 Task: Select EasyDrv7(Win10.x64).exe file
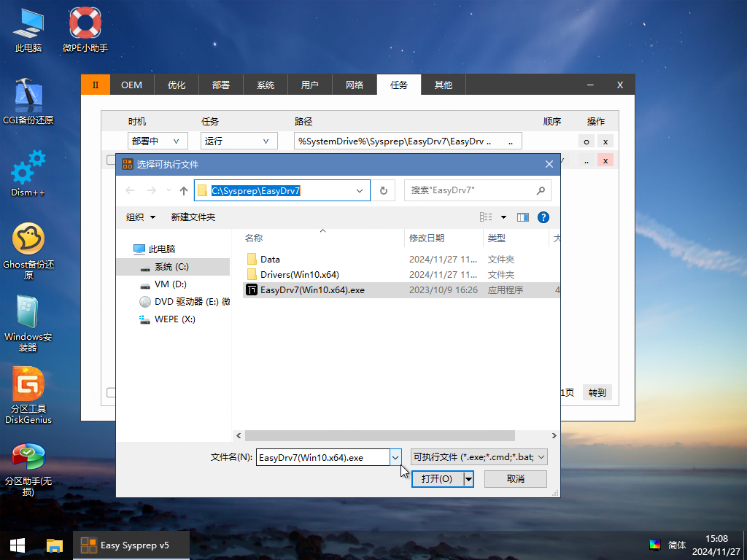click(401, 290)
